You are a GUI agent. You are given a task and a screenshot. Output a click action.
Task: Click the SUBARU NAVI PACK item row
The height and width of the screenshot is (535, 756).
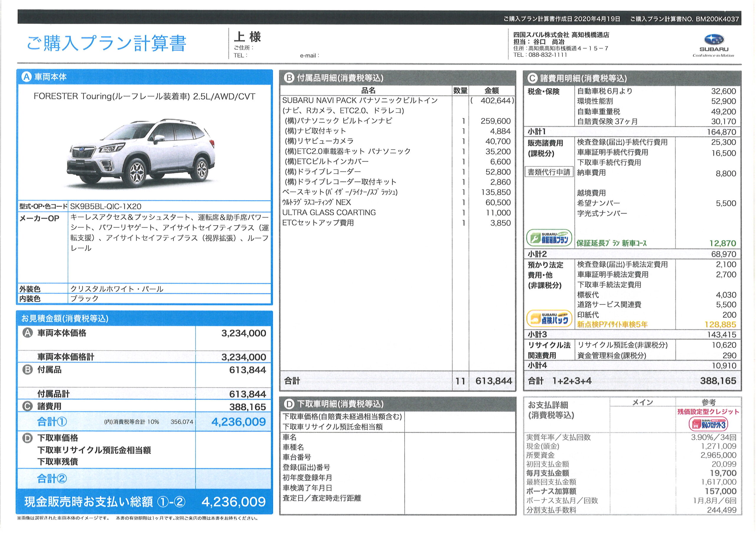(x=398, y=100)
